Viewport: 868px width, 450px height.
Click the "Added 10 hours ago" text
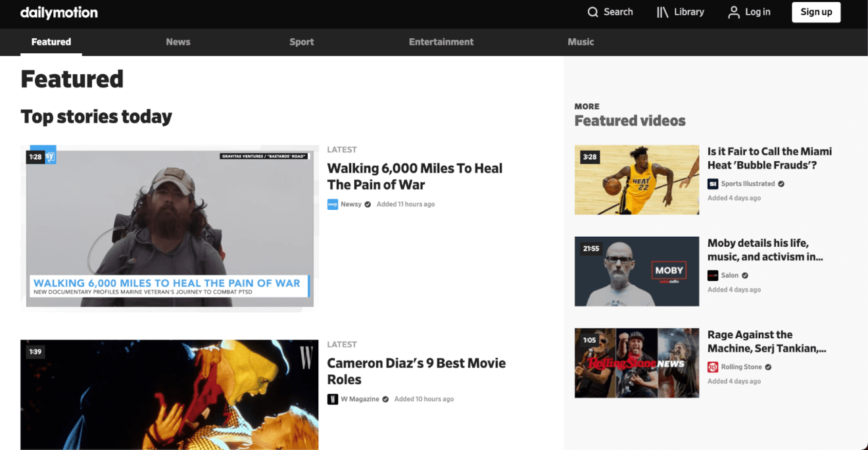click(x=424, y=399)
